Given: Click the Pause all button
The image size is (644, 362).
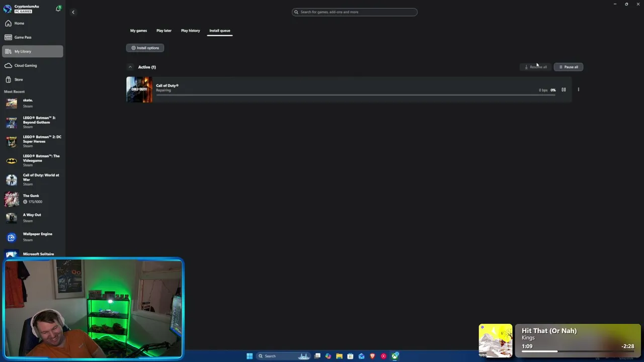Looking at the screenshot, I should point(568,67).
